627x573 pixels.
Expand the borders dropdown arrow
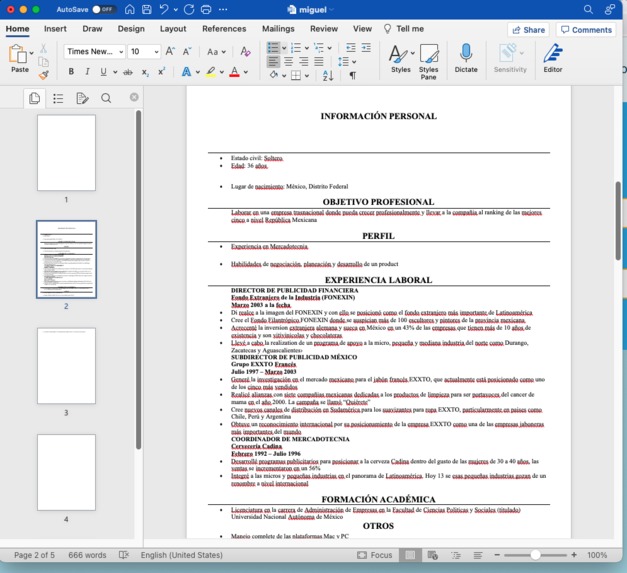[307, 76]
